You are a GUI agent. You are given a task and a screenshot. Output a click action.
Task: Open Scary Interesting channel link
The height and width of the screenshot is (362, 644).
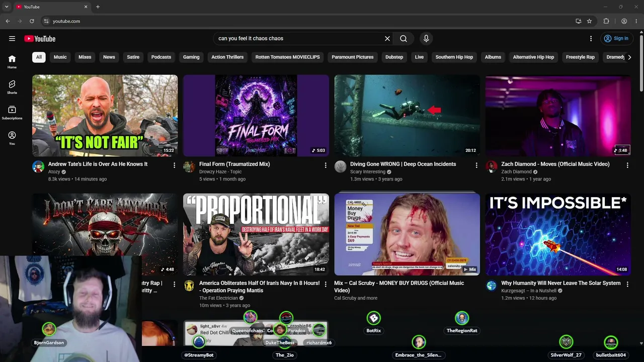(368, 172)
